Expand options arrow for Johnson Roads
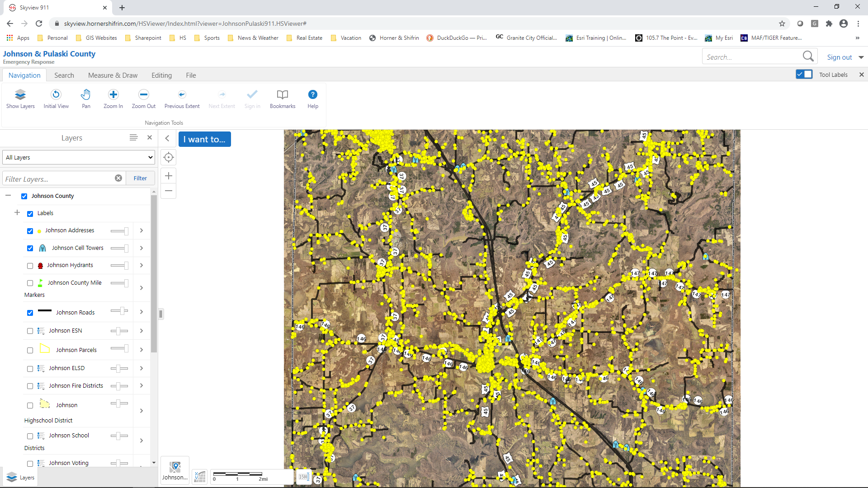Image resolution: width=868 pixels, height=488 pixels. point(142,312)
